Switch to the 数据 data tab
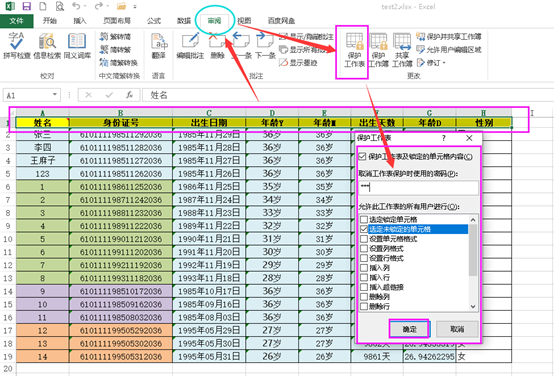554x376 pixels. pos(184,21)
